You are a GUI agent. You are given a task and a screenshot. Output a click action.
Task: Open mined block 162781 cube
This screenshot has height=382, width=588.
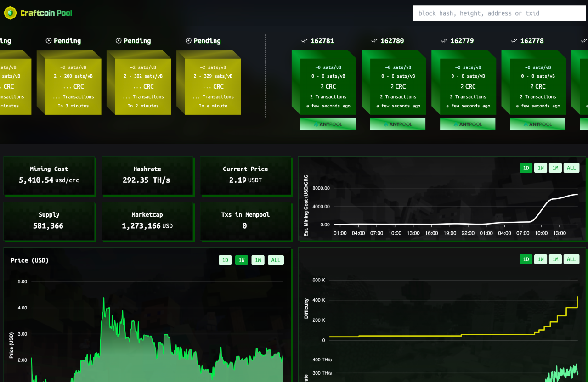[x=324, y=83]
